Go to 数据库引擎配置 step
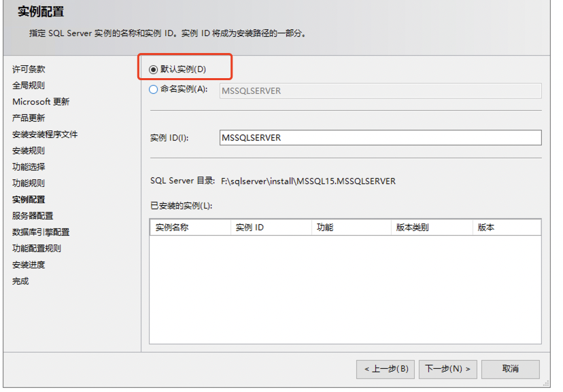563x392 pixels. (x=41, y=232)
